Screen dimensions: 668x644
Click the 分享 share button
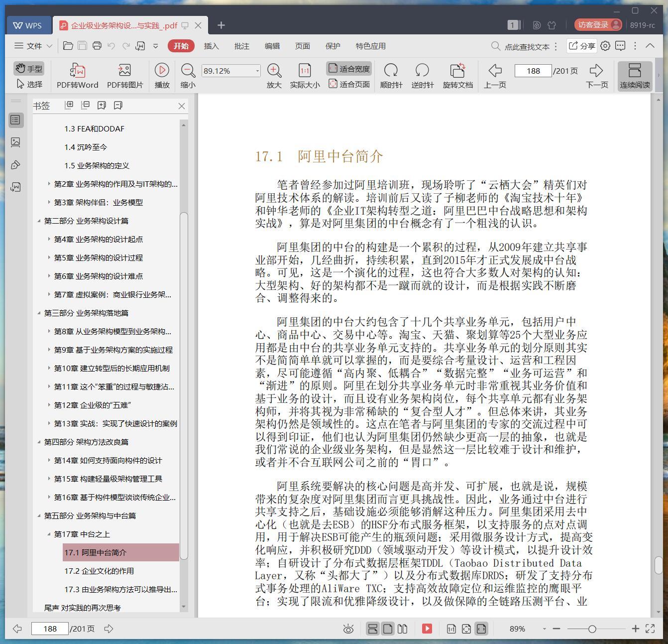(x=582, y=46)
